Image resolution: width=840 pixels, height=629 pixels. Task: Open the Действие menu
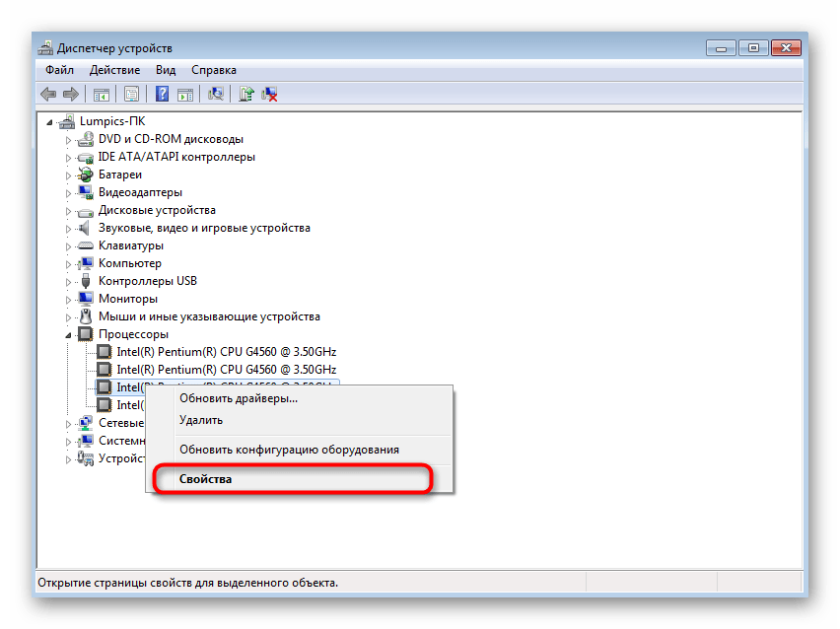coord(114,70)
